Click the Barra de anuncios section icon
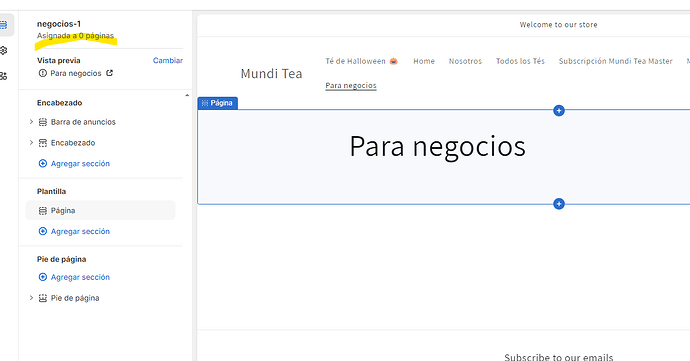Viewport: 690px width, 361px height. click(x=43, y=122)
